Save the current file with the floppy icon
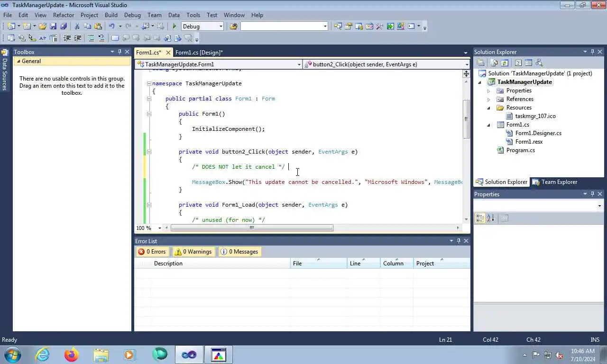 [53, 27]
